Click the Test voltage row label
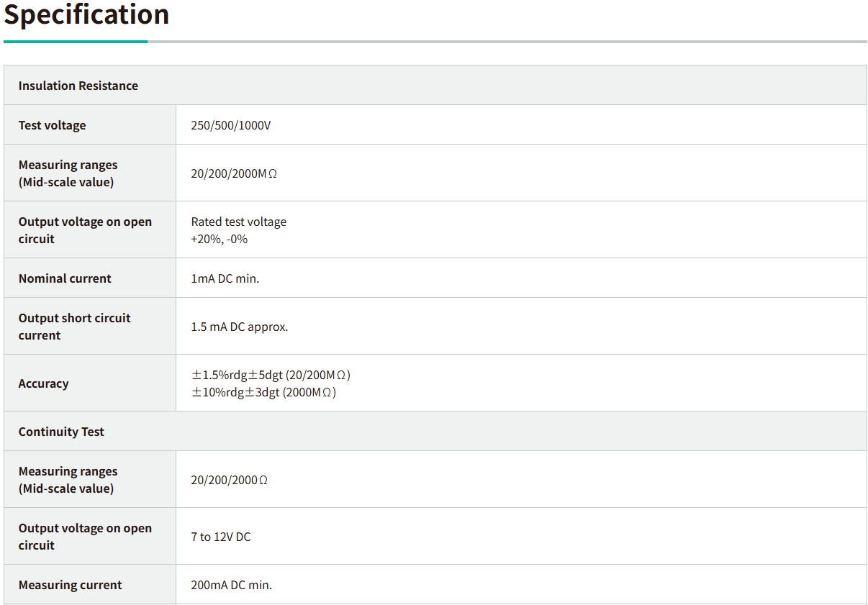The width and height of the screenshot is (868, 605). tap(52, 125)
